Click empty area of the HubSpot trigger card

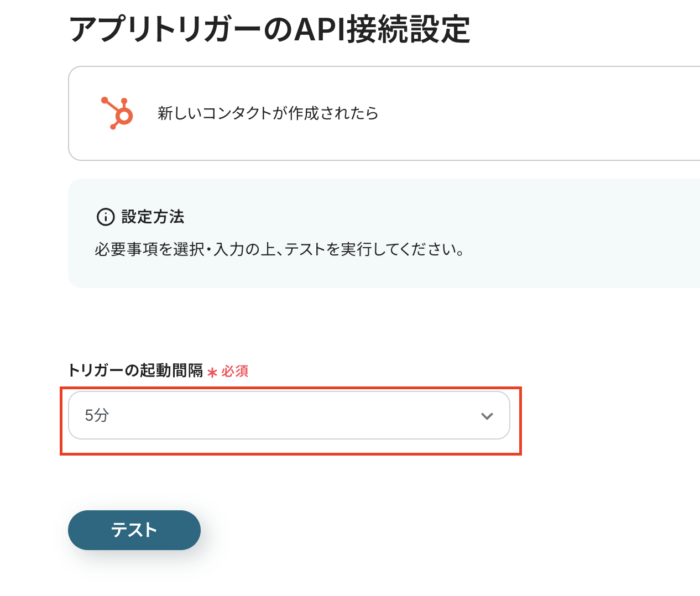tap(525, 113)
